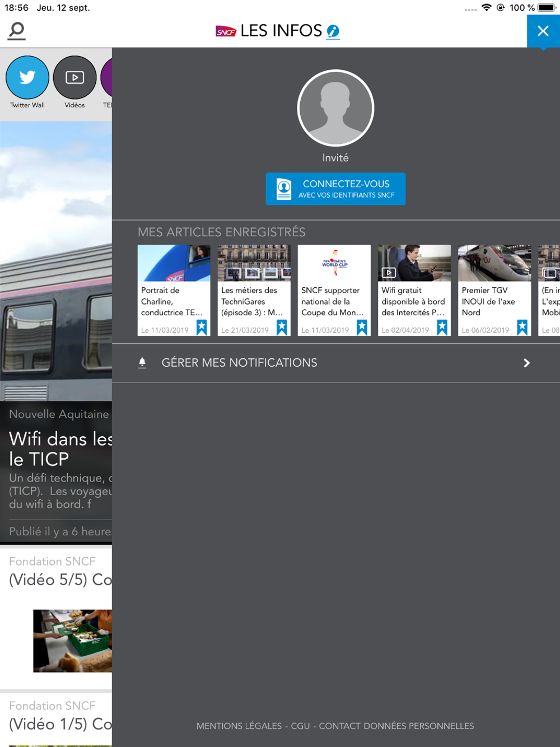
Task: Open Les métiers des TechniGares thumbnail image
Action: [254, 263]
